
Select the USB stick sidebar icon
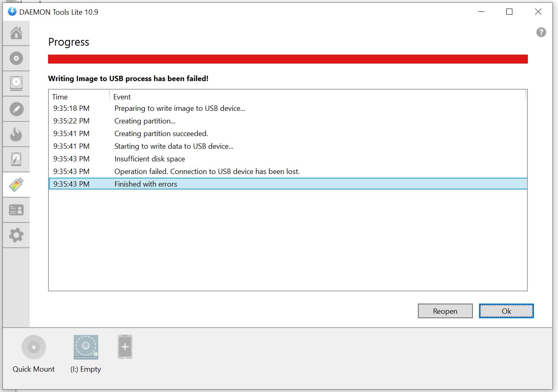(x=16, y=185)
